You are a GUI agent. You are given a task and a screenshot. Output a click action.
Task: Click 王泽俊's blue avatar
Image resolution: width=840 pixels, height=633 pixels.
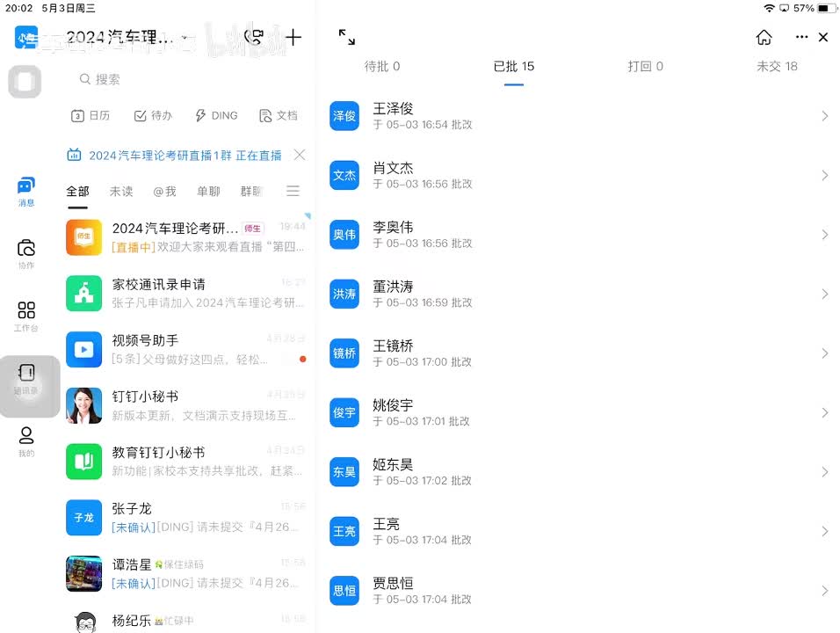344,116
